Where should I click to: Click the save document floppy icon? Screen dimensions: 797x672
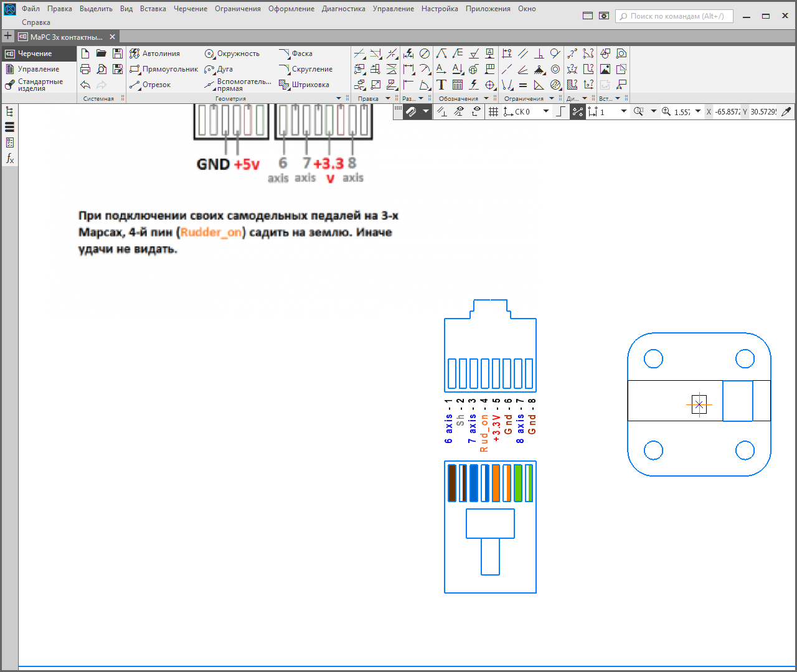118,54
